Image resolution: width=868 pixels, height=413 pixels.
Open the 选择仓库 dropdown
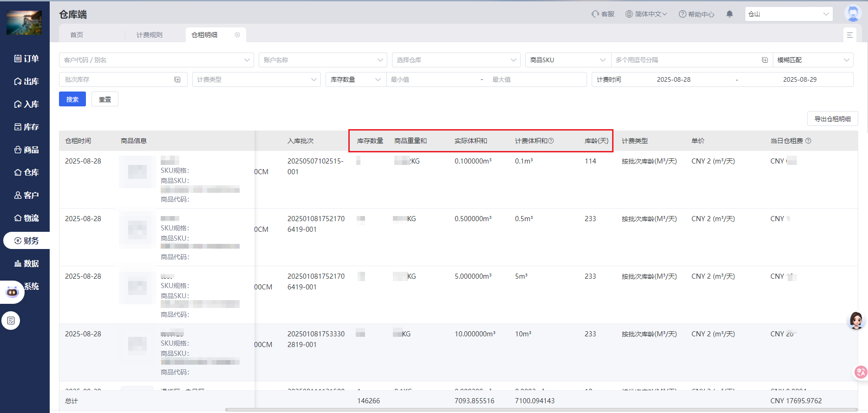456,60
